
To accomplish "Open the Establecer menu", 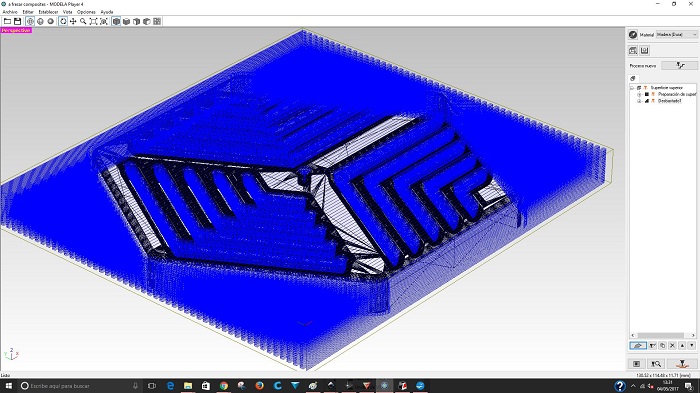I will [x=48, y=12].
